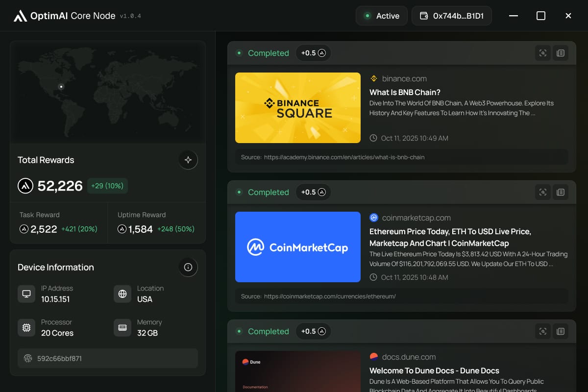The height and width of the screenshot is (392, 588).
Task: Click the OptimAI logo in the title bar
Action: click(x=20, y=16)
